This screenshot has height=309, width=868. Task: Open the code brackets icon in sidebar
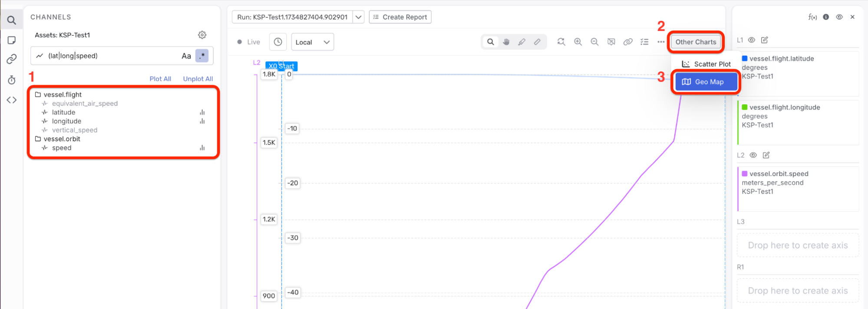(12, 100)
